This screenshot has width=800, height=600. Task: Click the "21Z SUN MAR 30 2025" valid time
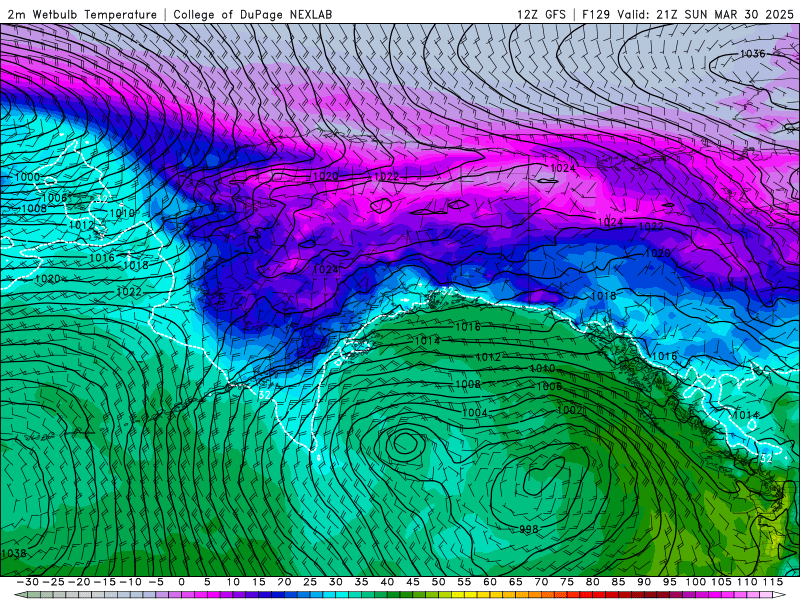click(725, 14)
